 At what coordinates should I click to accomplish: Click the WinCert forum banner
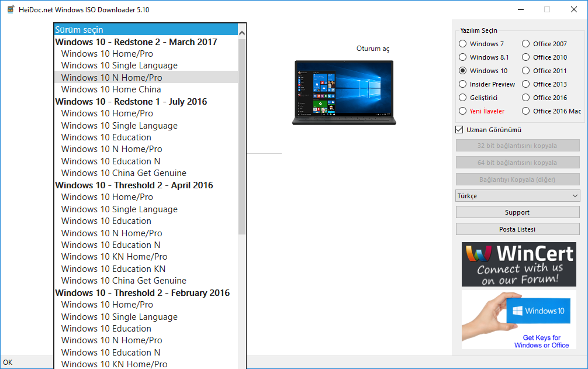[518, 264]
